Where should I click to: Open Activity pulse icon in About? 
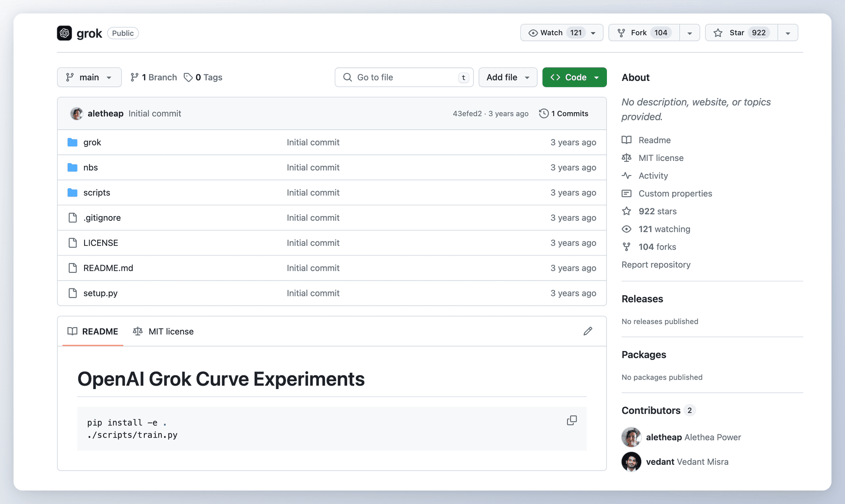[x=626, y=175]
